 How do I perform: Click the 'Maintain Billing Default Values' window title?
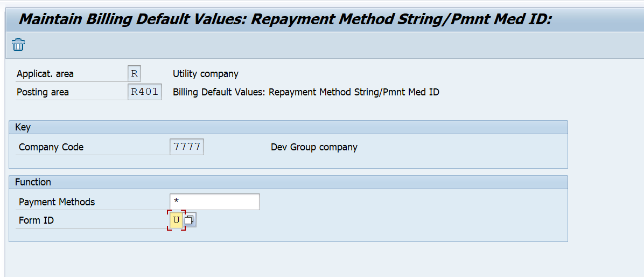285,19
